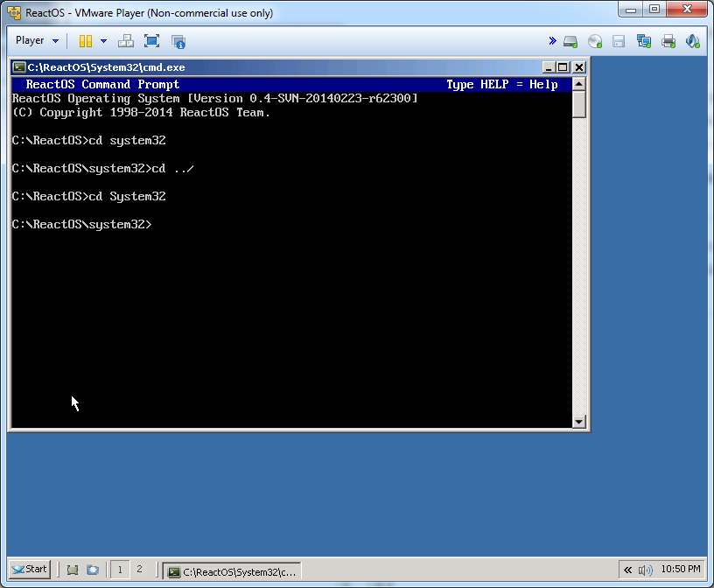Viewport: 714px width, 588px height.
Task: Click the 'cd System32' command line
Action: coord(88,196)
